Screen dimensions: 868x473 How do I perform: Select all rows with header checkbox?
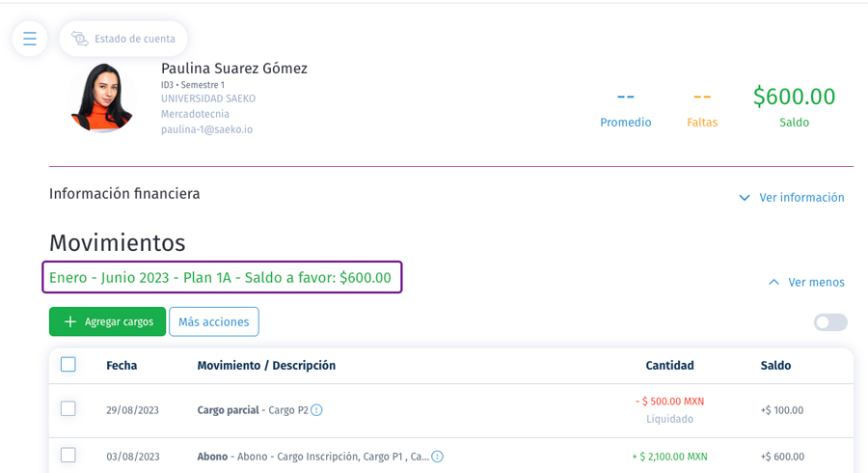point(68,365)
